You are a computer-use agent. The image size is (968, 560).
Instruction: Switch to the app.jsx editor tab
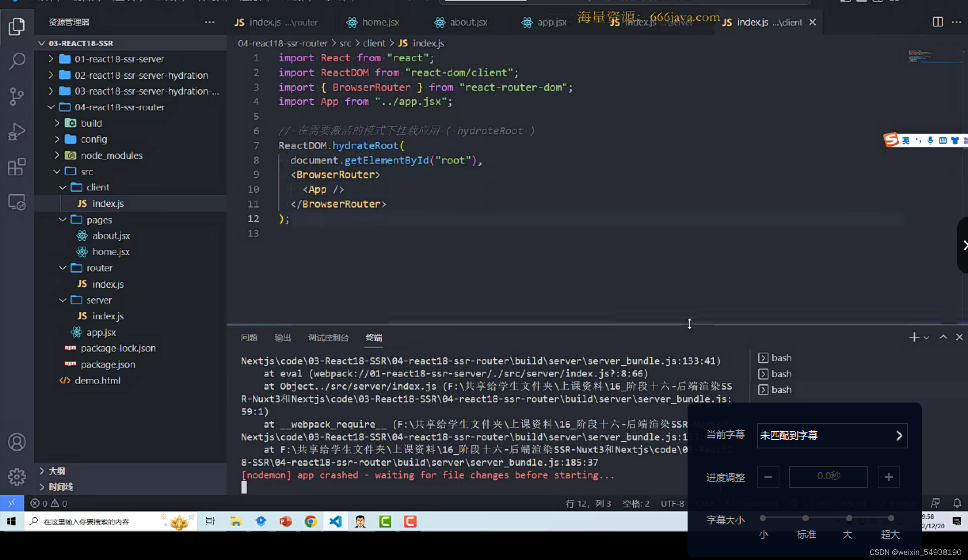(551, 22)
